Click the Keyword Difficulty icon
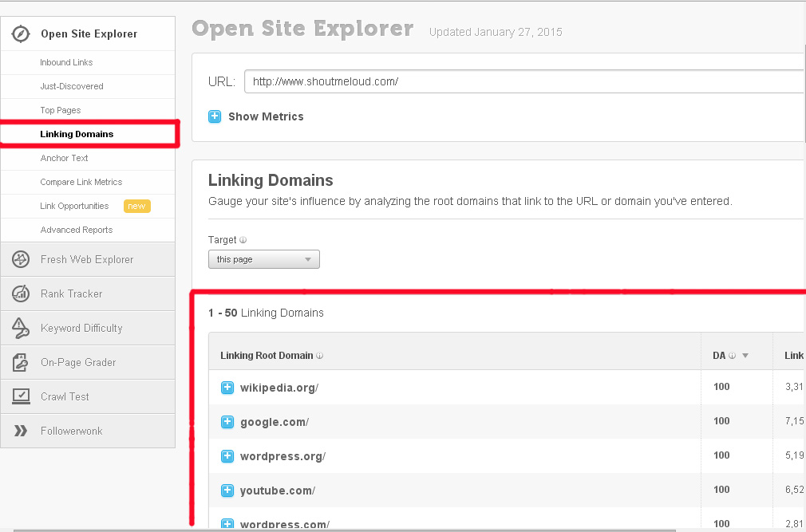 [x=21, y=328]
